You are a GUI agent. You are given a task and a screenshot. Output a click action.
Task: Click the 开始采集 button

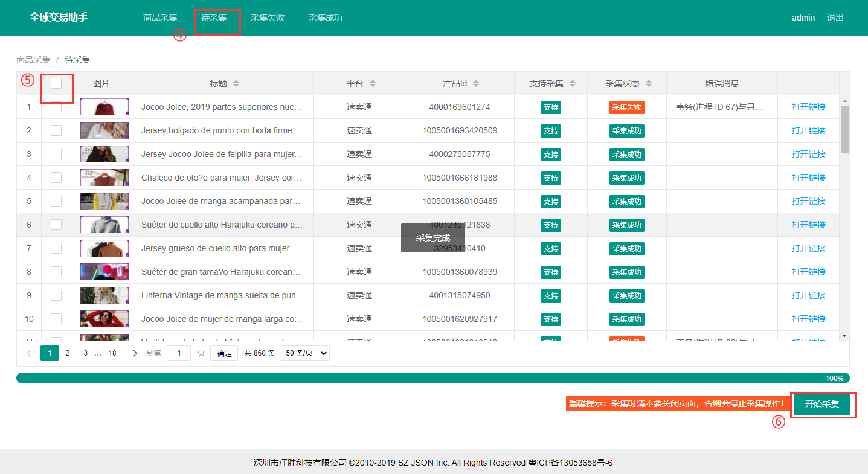pyautogui.click(x=822, y=404)
